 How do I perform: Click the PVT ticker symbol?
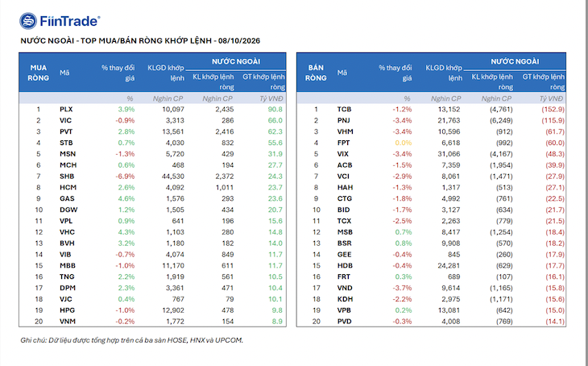(66, 131)
